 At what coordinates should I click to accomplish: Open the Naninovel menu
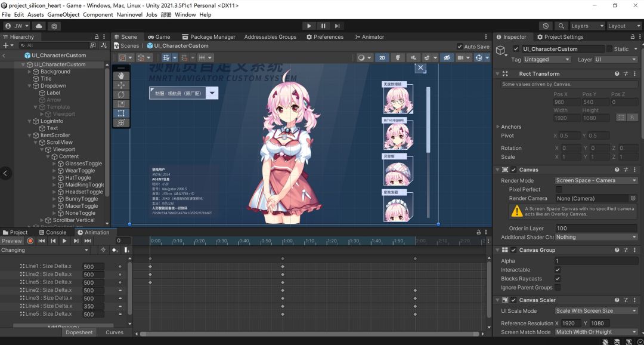click(x=129, y=14)
